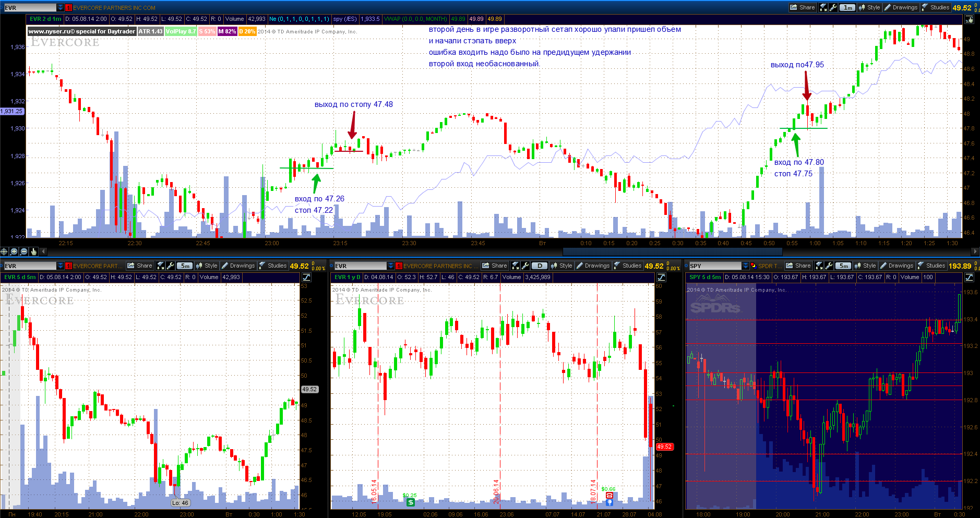
Task: Click red link icon on EVR daily chart
Action: click(399, 266)
